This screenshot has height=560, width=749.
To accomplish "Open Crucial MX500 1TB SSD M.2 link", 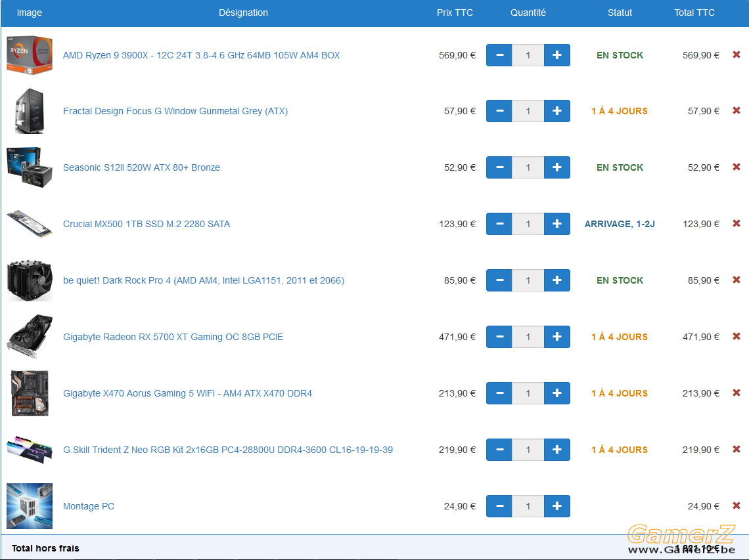I will click(147, 224).
